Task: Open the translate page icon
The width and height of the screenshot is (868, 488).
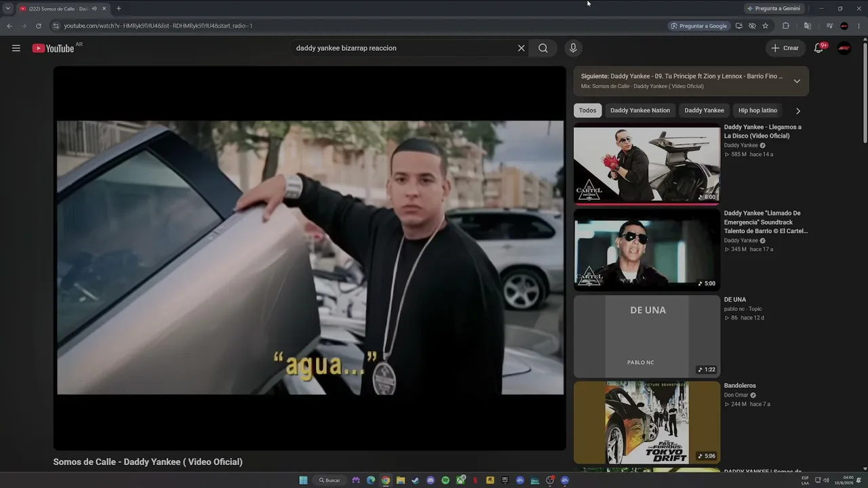Action: click(x=808, y=26)
